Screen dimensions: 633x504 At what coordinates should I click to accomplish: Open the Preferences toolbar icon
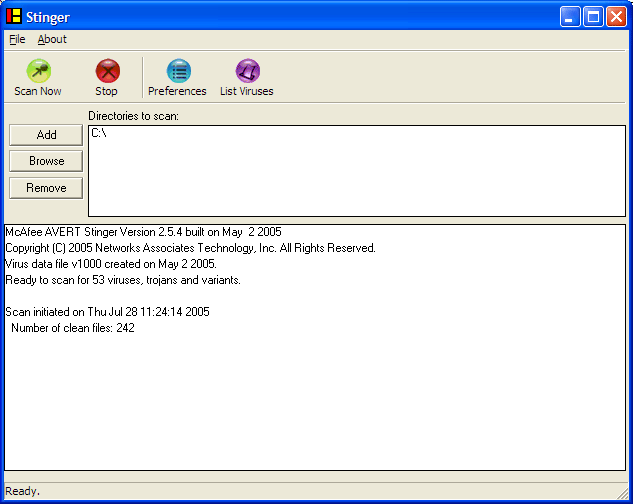(177, 78)
